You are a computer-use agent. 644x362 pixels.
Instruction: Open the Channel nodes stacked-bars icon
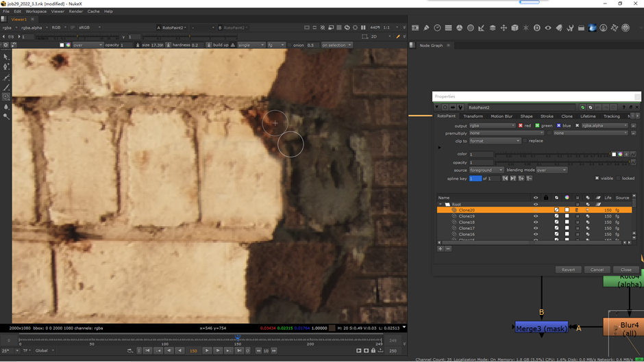click(x=449, y=28)
